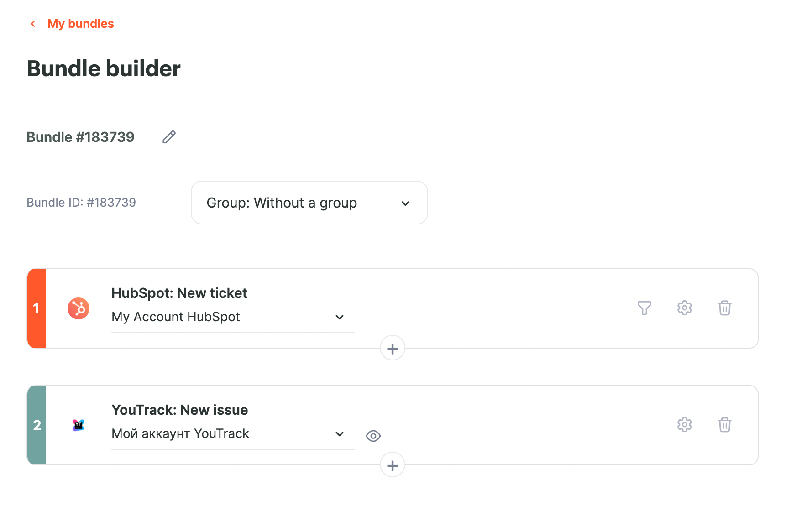
Task: Edit bundle name with pencil icon
Action: pyautogui.click(x=169, y=137)
